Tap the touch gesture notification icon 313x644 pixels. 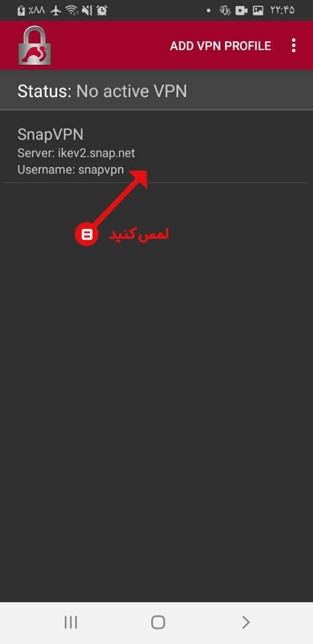pyautogui.click(x=225, y=10)
